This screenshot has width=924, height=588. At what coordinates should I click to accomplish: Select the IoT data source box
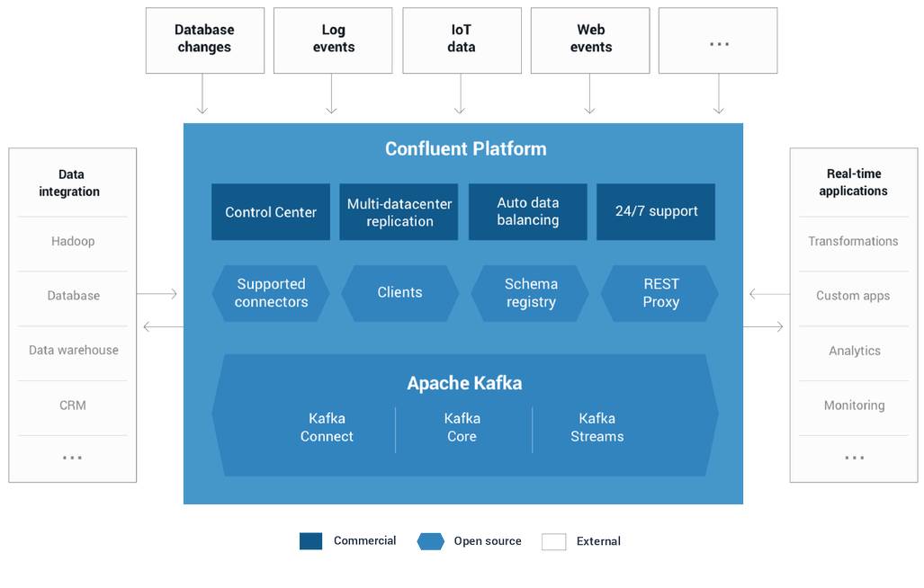(x=462, y=40)
